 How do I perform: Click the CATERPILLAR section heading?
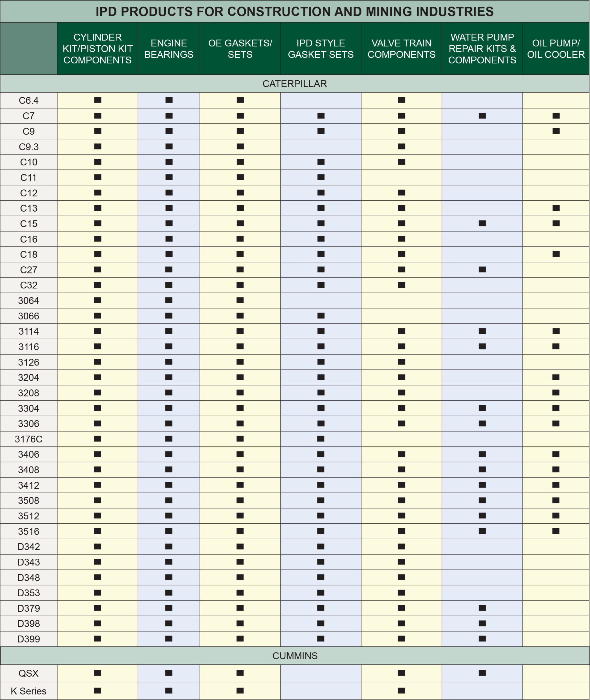(295, 84)
